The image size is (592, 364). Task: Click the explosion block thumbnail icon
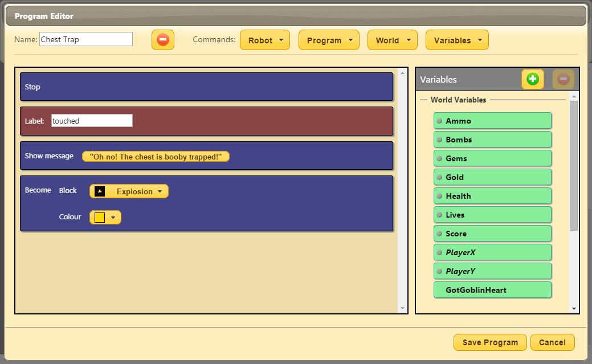click(x=100, y=191)
